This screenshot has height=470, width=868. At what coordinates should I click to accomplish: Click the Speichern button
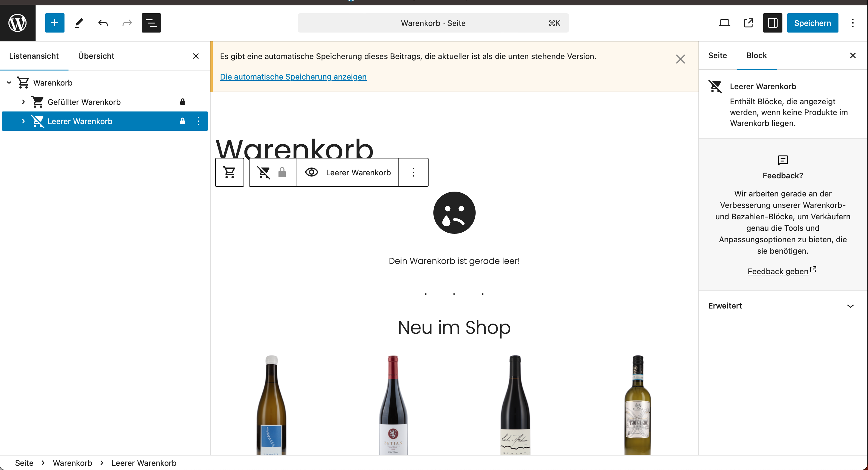tap(812, 23)
